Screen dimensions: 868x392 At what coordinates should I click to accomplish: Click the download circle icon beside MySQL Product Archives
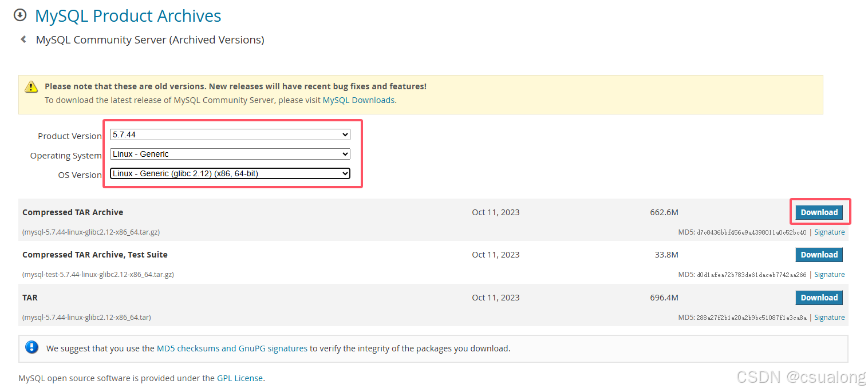point(20,15)
